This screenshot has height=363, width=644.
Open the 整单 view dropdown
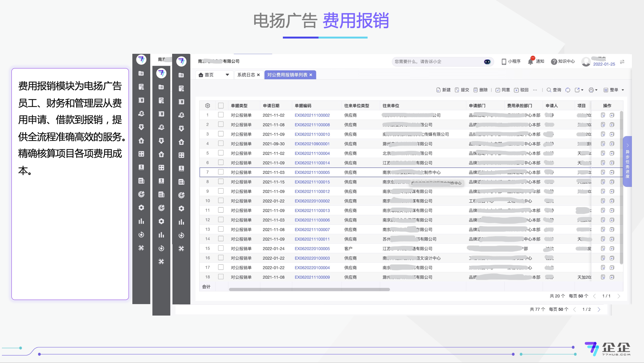coord(614,90)
